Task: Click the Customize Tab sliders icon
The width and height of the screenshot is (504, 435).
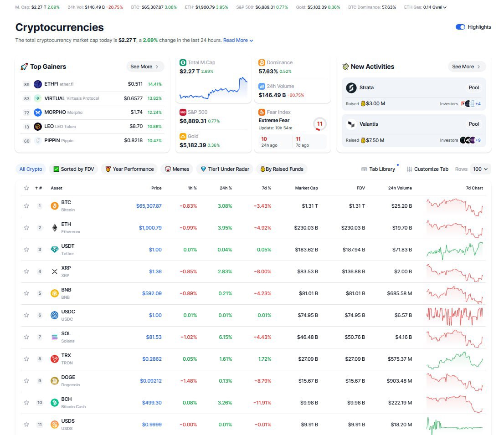Action: (x=409, y=169)
